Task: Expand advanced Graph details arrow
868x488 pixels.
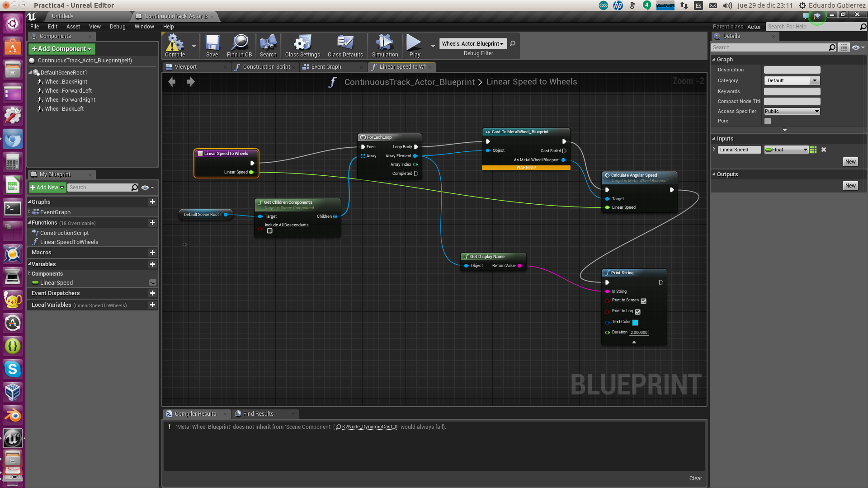Action: [785, 130]
